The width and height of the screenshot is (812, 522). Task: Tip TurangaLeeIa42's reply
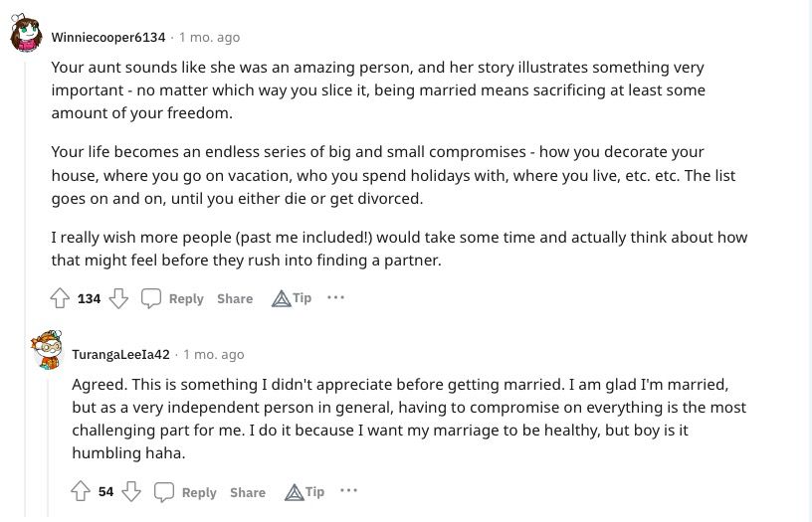tap(304, 491)
